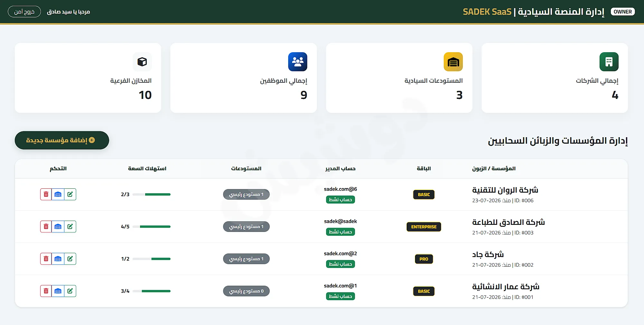Click the خروج آمن logout button
The image size is (644, 325).
(x=24, y=12)
